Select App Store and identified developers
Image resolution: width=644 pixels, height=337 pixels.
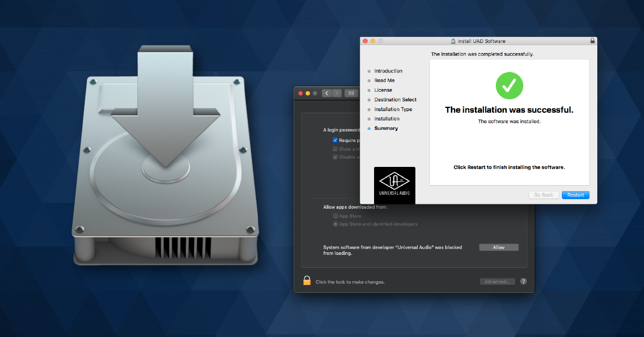[335, 224]
